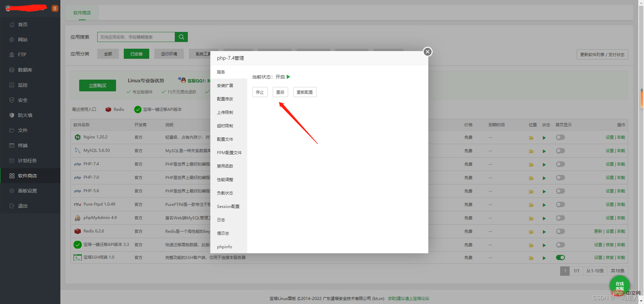Toggle homepage display for MySQL 5.6.50
The image size is (644, 304).
[560, 151]
